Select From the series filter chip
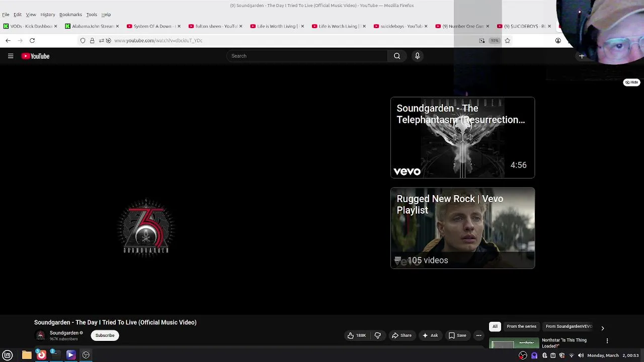Screen dimensions: 644x362 point(522,326)
